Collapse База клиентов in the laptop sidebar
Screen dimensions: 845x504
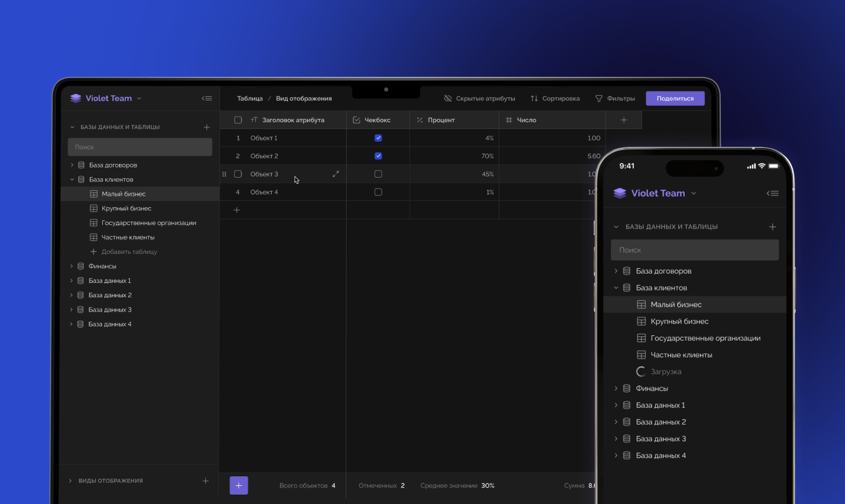[72, 180]
